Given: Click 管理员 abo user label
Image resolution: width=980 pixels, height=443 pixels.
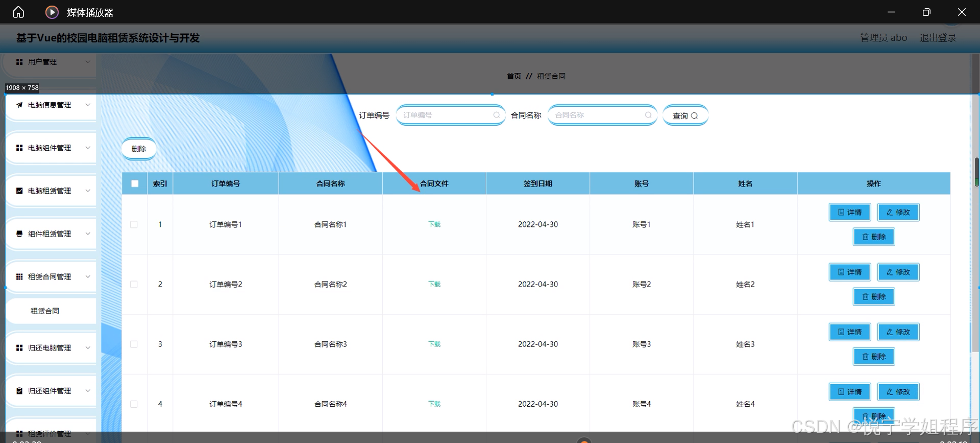Looking at the screenshot, I should pos(884,38).
